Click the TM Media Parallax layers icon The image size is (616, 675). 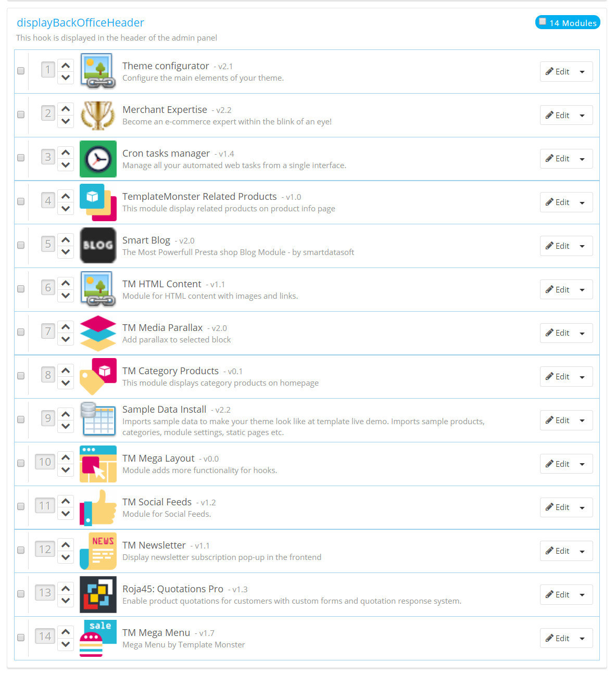pyautogui.click(x=98, y=333)
